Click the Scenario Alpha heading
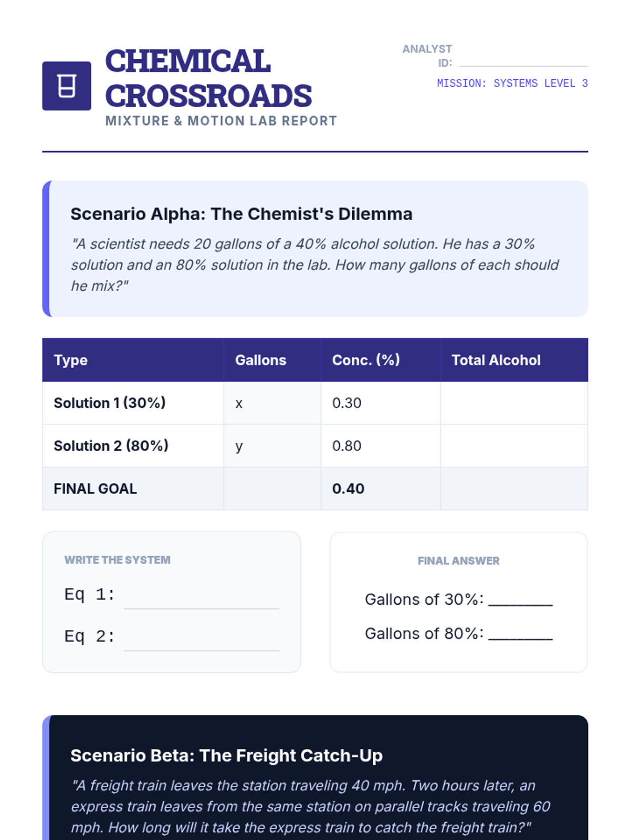Screen dimensions: 630x840 pyautogui.click(x=241, y=214)
